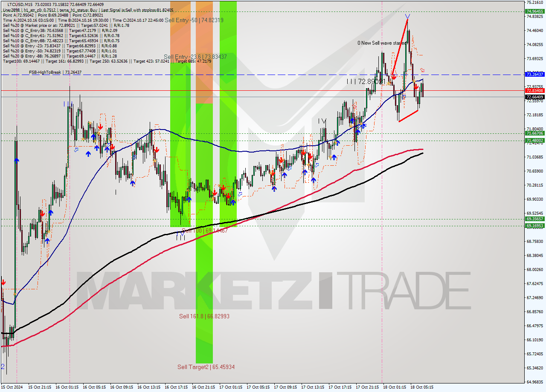Click the green 74.96455 price tag
The width and height of the screenshot is (546, 392).
[x=535, y=12]
